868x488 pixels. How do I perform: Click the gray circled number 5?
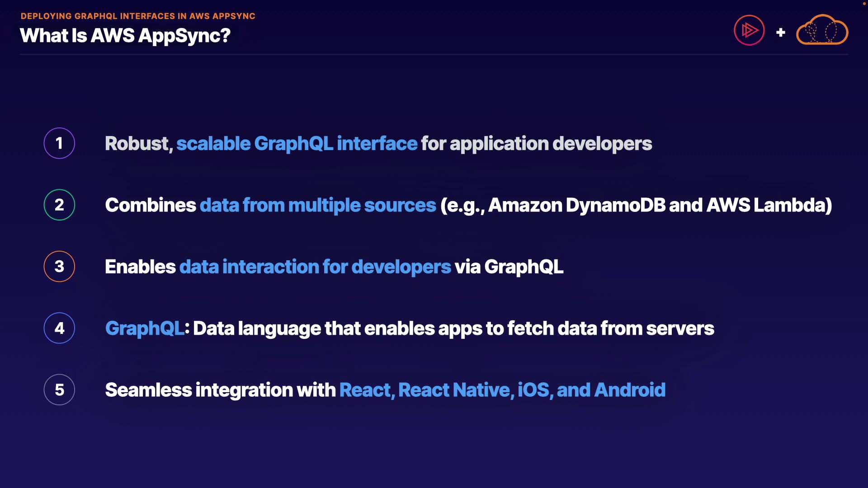(59, 389)
